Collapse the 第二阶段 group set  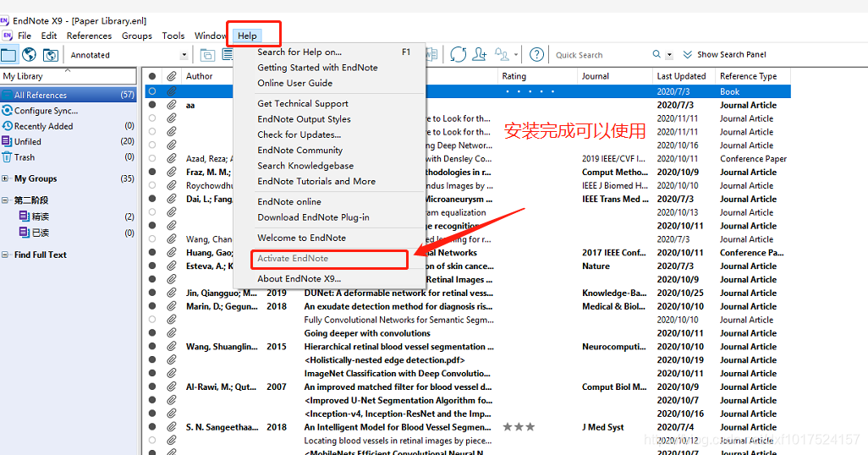[5, 200]
